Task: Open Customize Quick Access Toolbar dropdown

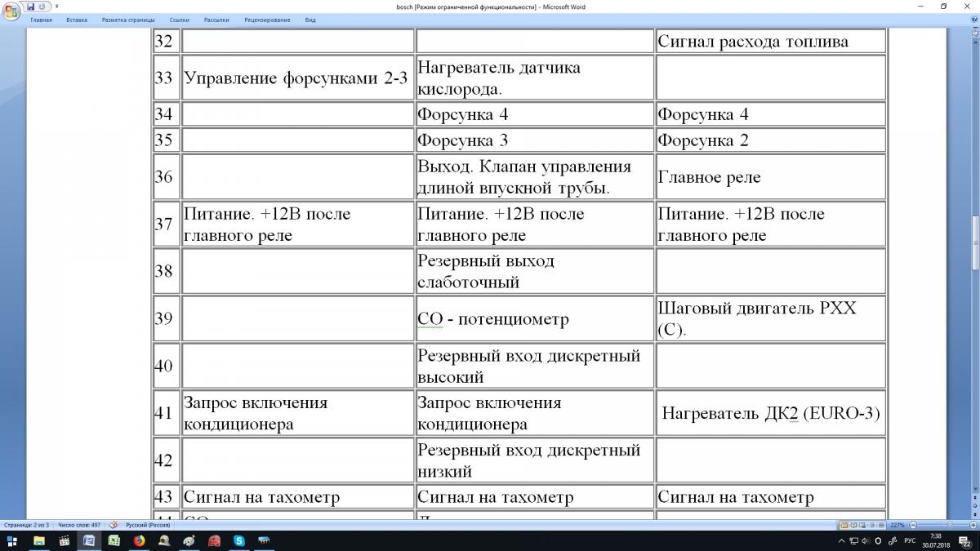Action: pos(57,7)
